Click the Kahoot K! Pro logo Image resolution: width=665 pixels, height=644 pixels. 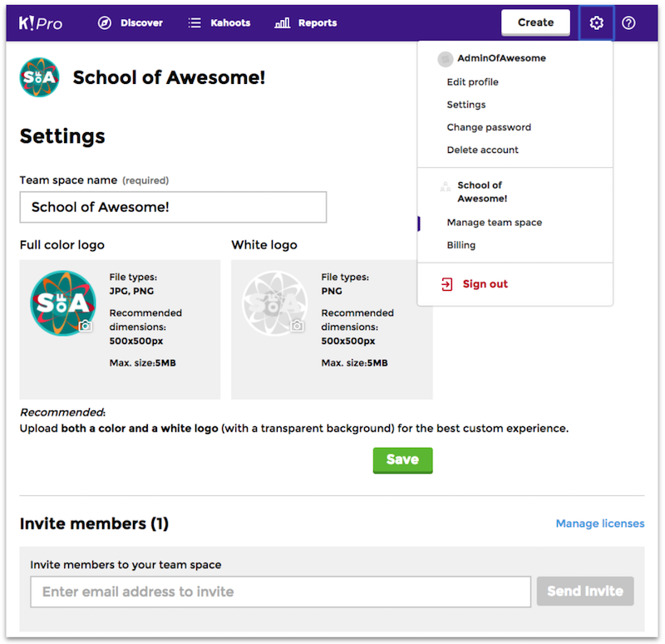click(40, 23)
